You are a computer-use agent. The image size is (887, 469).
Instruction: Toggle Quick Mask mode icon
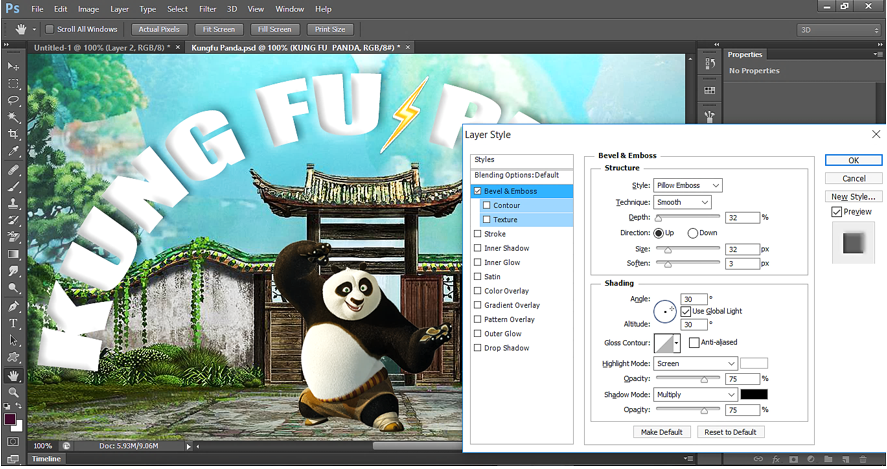click(13, 441)
